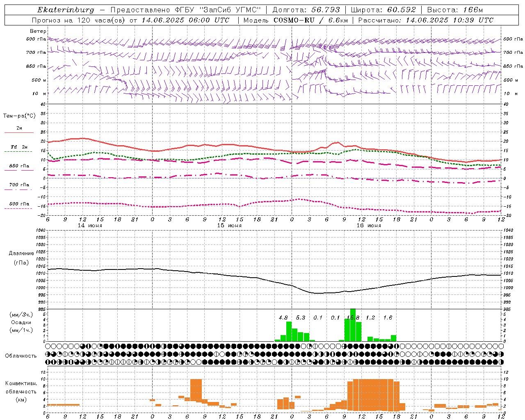Click the '16 июня' date label
525x420 pixels.
369,226
